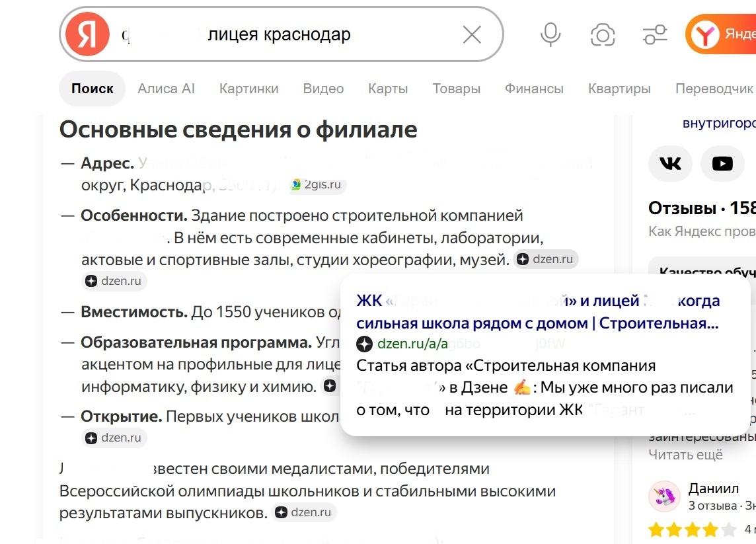Open the dzen.ru/a/a URL in popup
756x544 pixels.
tap(413, 344)
